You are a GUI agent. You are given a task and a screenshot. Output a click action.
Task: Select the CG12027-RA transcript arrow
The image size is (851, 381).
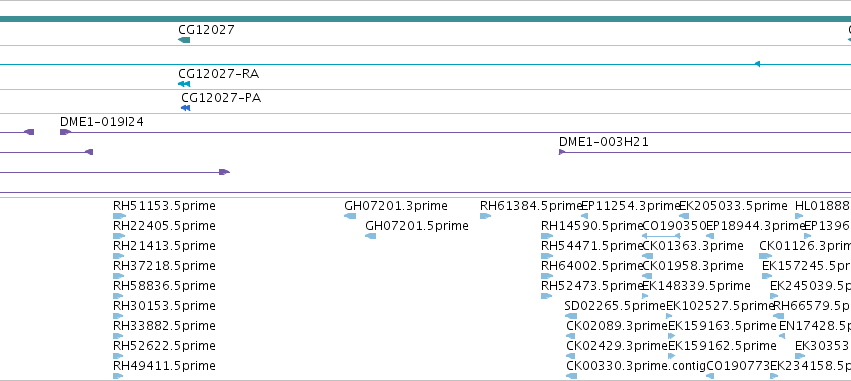(184, 84)
